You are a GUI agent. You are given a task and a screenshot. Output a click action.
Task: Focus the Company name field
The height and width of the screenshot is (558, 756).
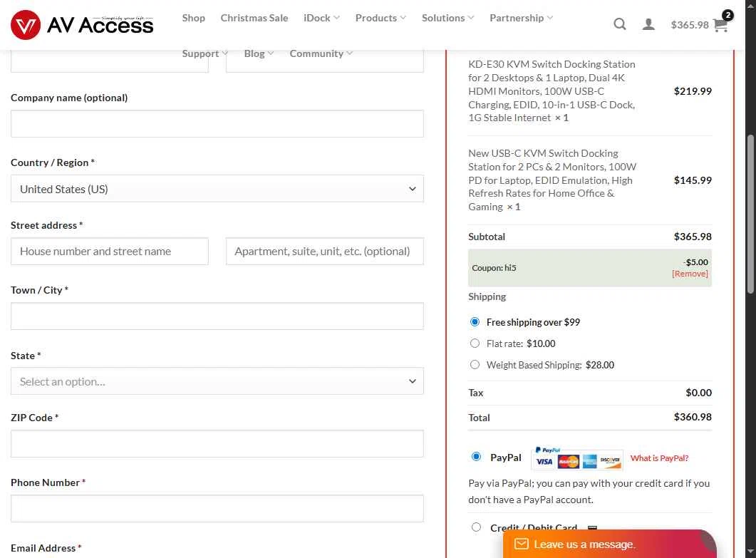point(217,123)
